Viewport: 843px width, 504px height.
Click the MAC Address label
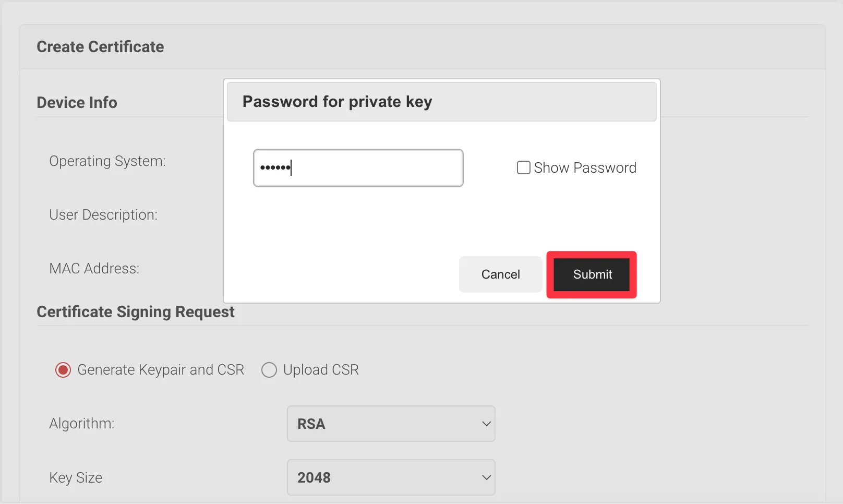coord(94,269)
